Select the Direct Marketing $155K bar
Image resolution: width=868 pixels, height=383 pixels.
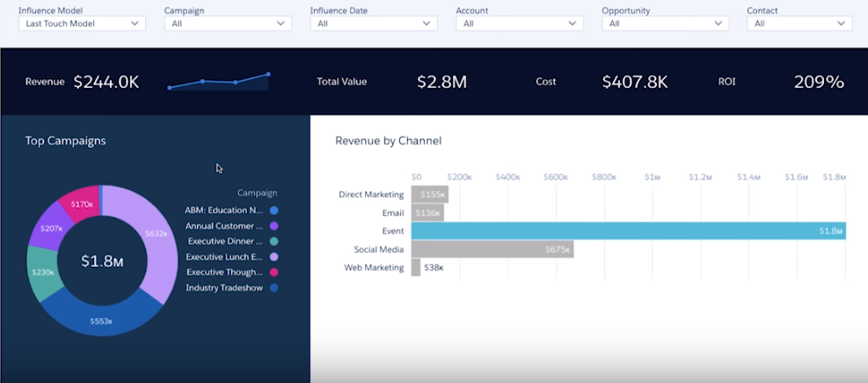pos(429,195)
